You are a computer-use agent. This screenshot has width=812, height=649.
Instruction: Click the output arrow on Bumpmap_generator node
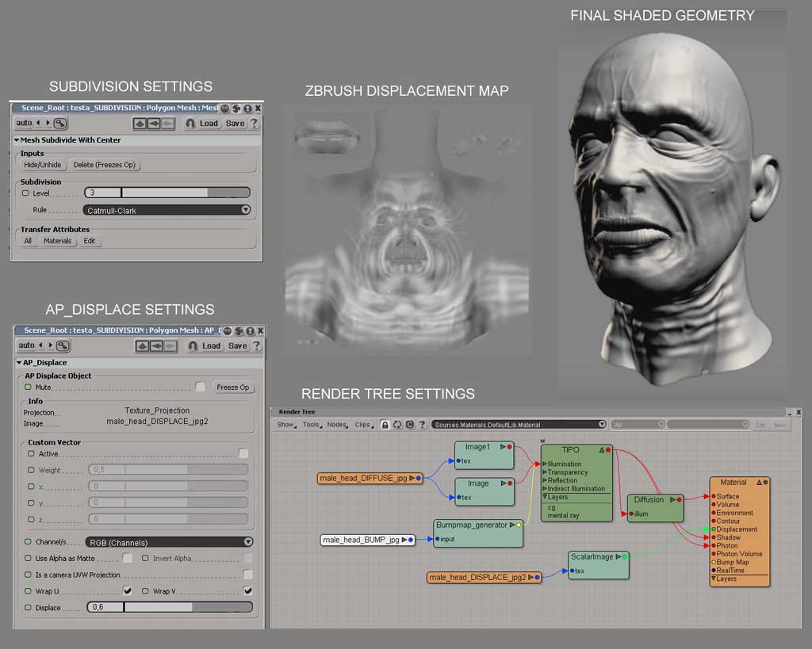point(512,525)
